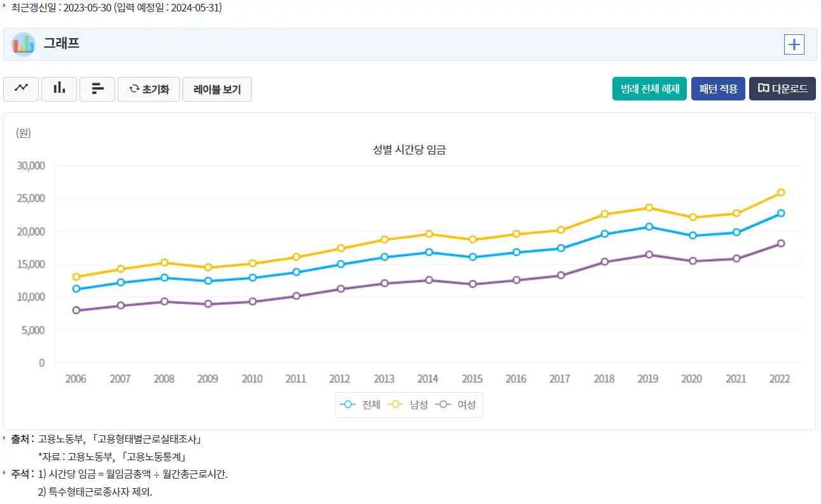This screenshot has height=504, width=821.
Task: Switch to vertical bar chart view
Action: pos(59,89)
